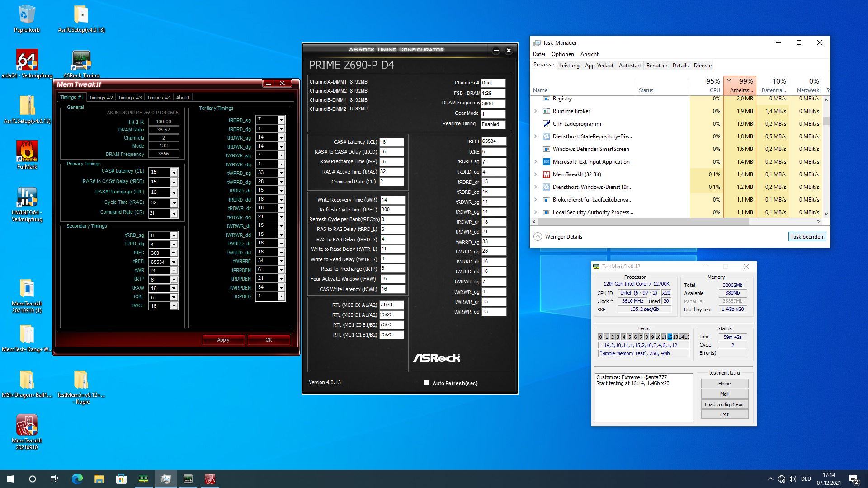Open the notification center icon
Viewport: 868px width, 488px height.
pos(854,479)
